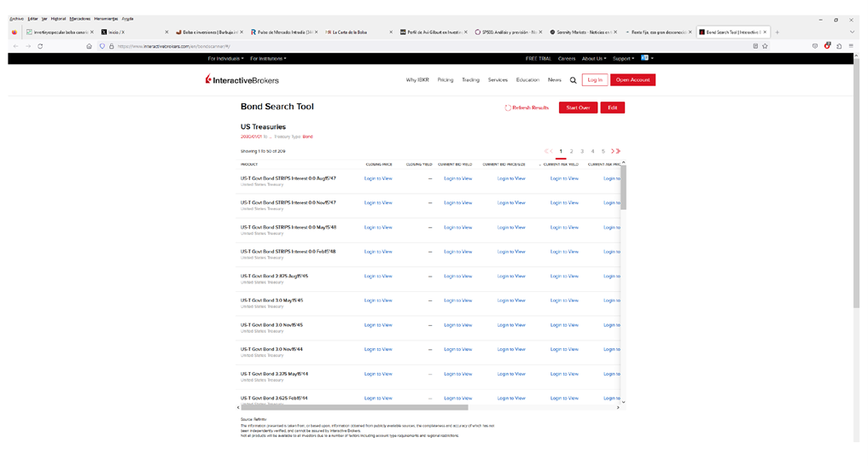Open the Support dropdown menu
The height and width of the screenshot is (466, 868).
[623, 59]
